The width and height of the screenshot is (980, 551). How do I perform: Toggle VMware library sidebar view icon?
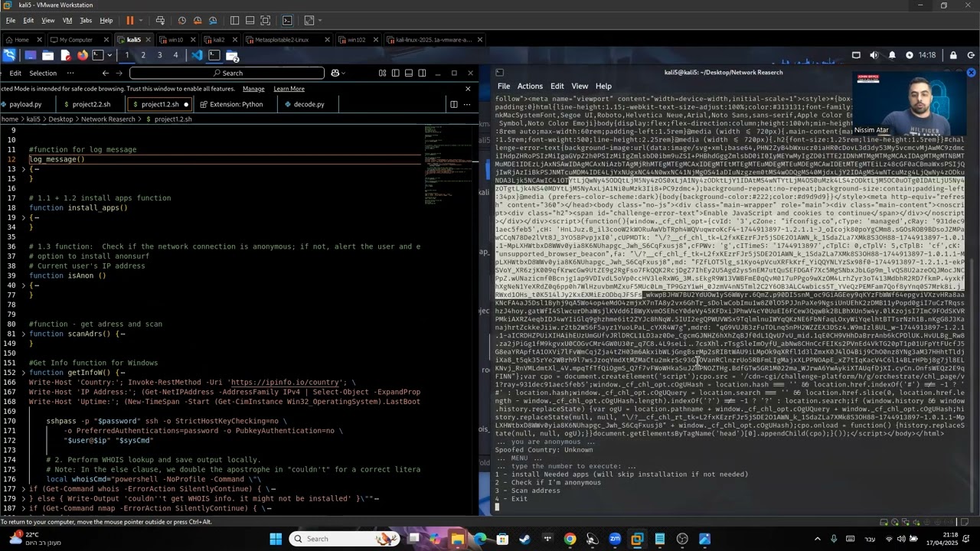click(234, 21)
